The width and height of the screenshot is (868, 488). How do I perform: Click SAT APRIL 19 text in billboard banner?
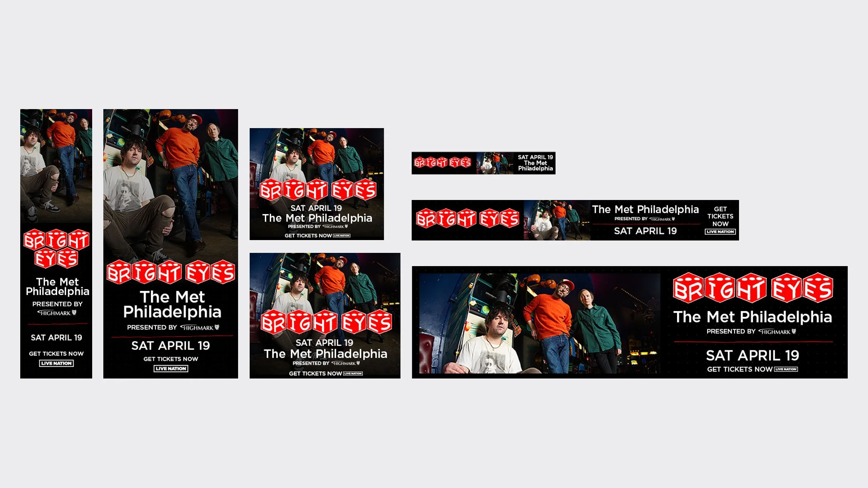click(x=752, y=355)
